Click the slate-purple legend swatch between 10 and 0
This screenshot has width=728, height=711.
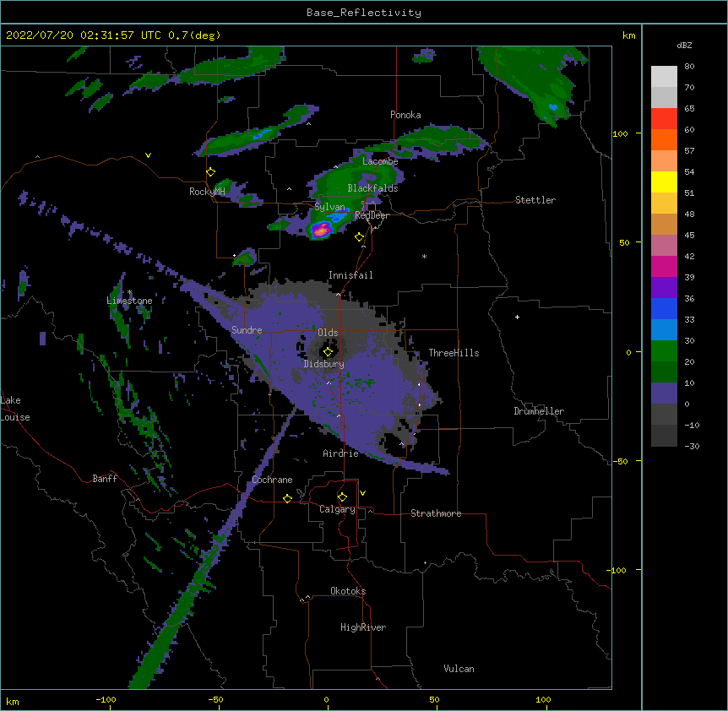(x=664, y=393)
